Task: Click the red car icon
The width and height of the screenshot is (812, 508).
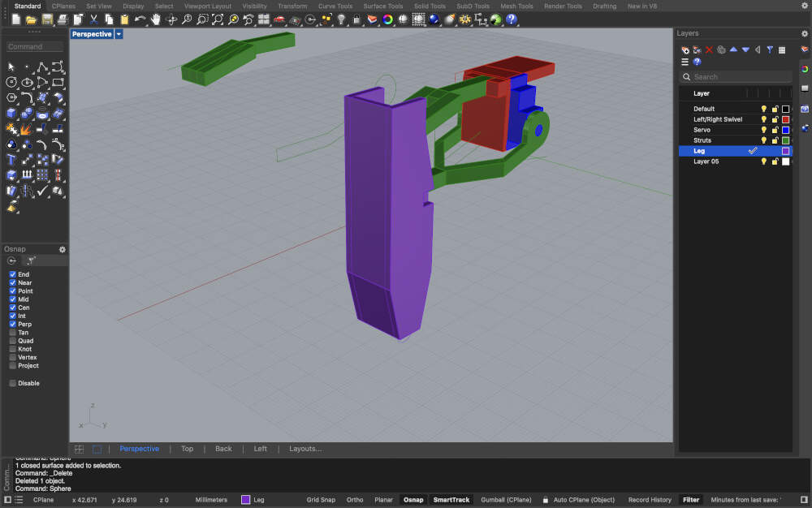Action: click(x=279, y=19)
